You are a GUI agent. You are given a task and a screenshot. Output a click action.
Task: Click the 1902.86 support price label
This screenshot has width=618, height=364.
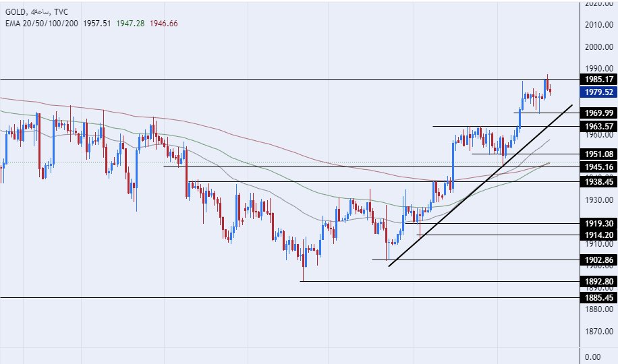(x=599, y=260)
